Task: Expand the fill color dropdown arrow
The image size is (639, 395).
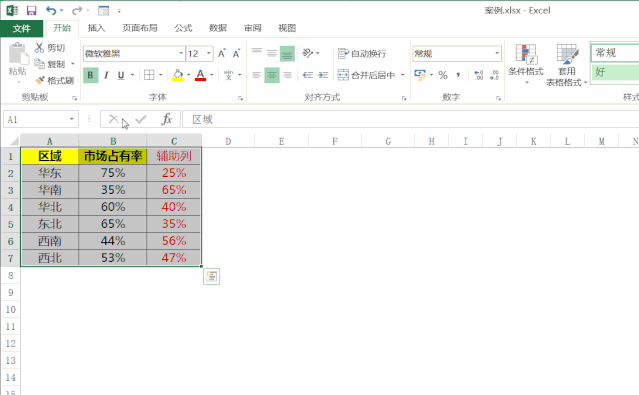Action: coord(188,75)
